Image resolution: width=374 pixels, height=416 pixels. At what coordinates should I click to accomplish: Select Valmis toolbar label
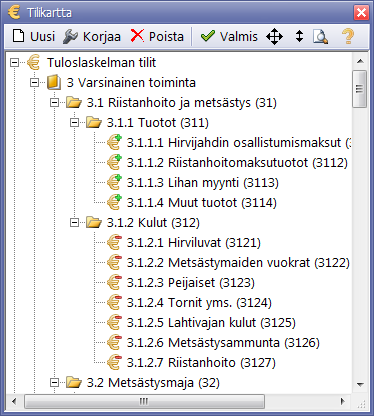(239, 36)
